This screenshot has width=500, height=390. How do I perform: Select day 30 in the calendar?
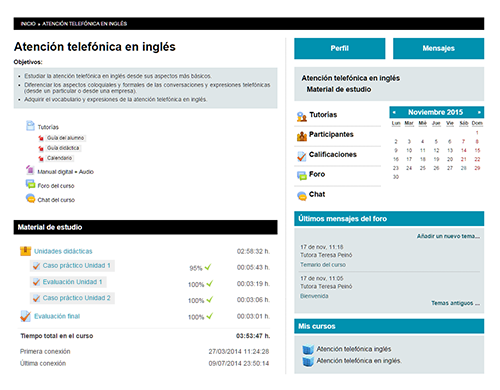pos(396,177)
